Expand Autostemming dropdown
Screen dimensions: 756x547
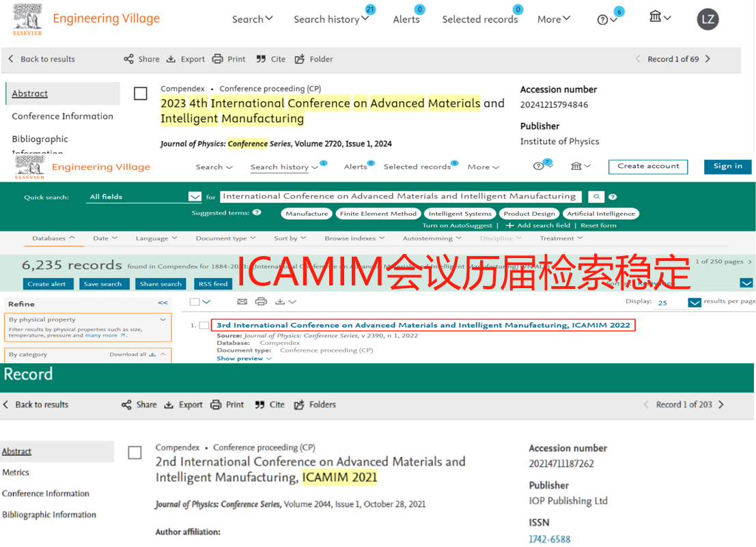[432, 238]
